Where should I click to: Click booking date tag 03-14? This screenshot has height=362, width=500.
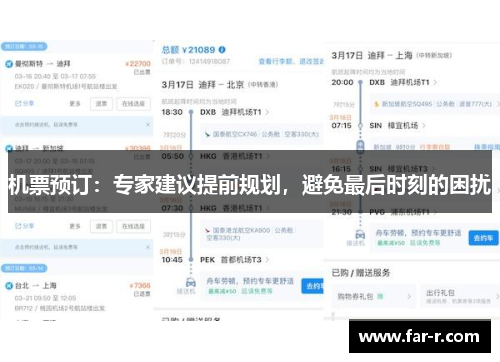[24, 268]
